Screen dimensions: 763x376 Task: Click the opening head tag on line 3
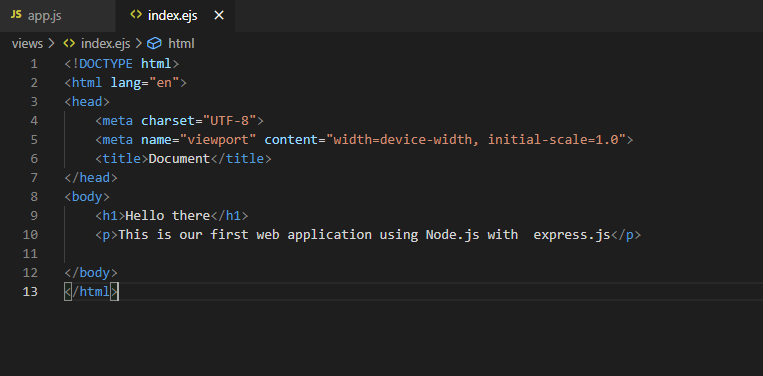click(87, 102)
